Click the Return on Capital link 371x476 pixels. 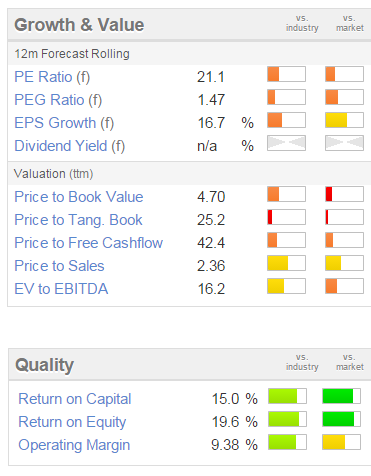point(75,399)
